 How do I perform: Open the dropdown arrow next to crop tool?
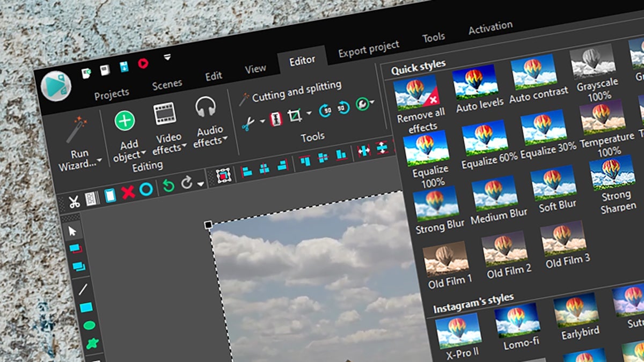click(309, 113)
